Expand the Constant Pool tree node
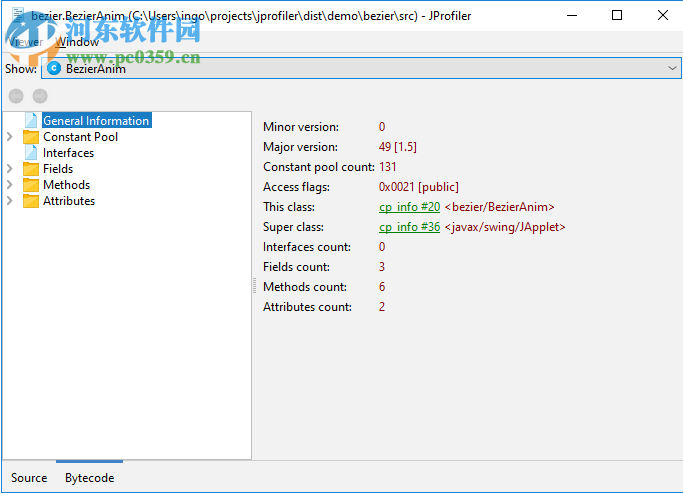Image resolution: width=683 pixels, height=495 pixels. (x=10, y=137)
